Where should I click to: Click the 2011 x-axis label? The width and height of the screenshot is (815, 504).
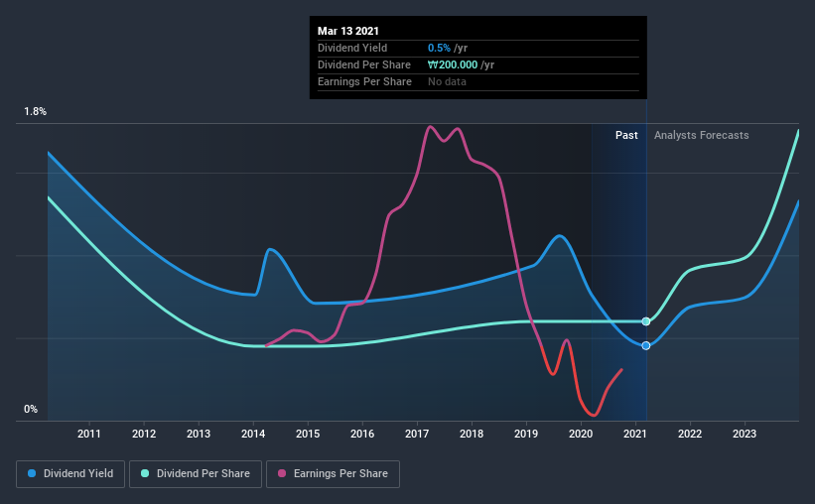(x=89, y=434)
